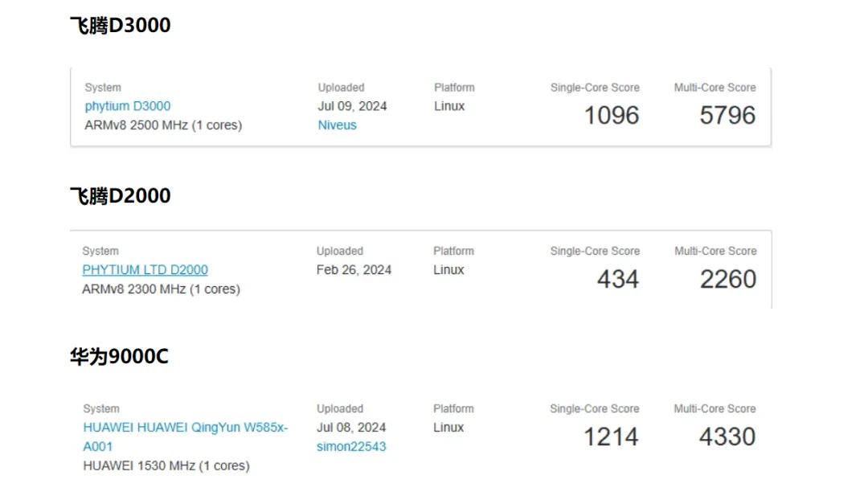The height and width of the screenshot is (496, 868).
Task: Click the ARMv8 2300 MHz processor text
Action: [x=161, y=289]
